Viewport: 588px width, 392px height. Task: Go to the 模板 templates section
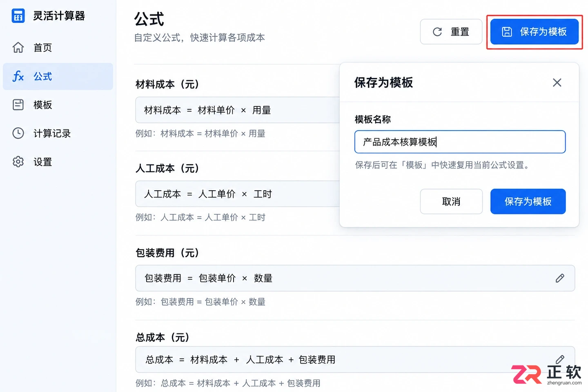pyautogui.click(x=58, y=105)
